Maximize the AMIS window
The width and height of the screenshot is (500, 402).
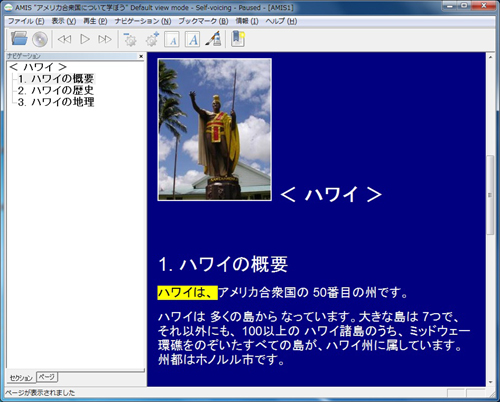pos(465,6)
